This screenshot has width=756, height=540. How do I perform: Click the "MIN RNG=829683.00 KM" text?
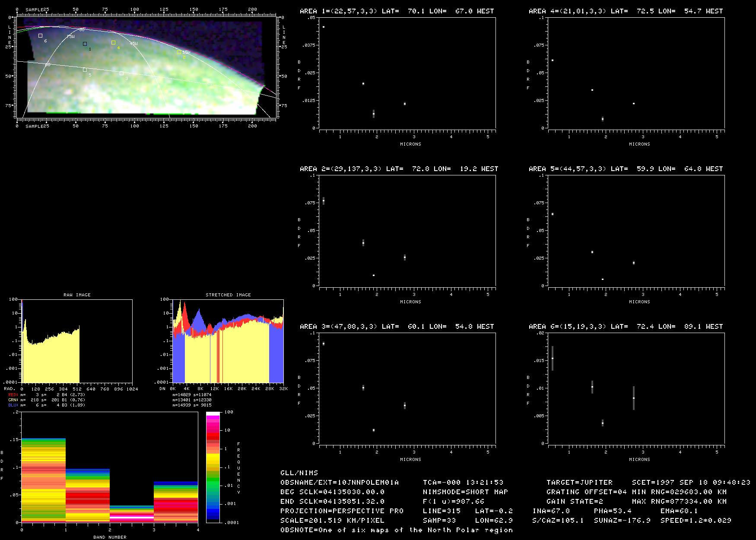click(680, 492)
